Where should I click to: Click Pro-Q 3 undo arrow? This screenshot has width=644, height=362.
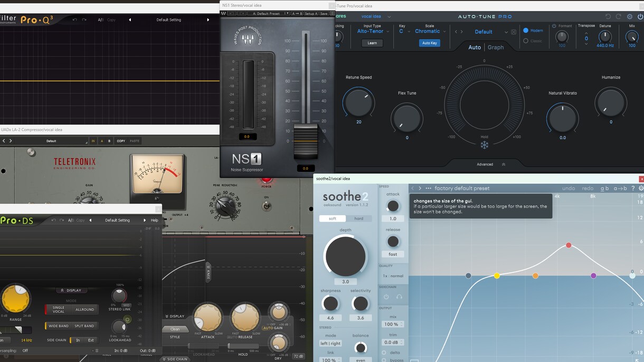(x=75, y=20)
